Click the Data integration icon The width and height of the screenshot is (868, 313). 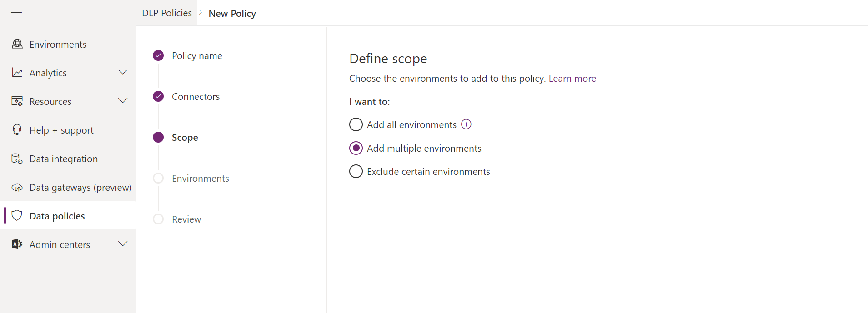click(17, 158)
